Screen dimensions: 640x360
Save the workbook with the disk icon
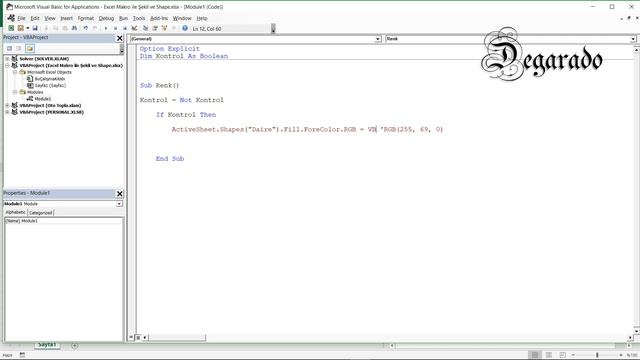click(x=35, y=28)
